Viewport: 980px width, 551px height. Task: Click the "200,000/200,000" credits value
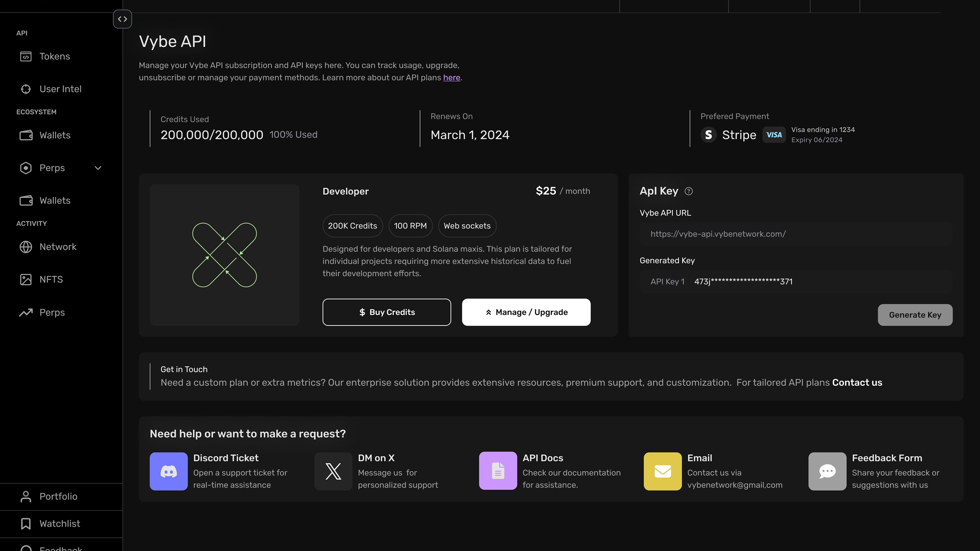click(x=212, y=135)
